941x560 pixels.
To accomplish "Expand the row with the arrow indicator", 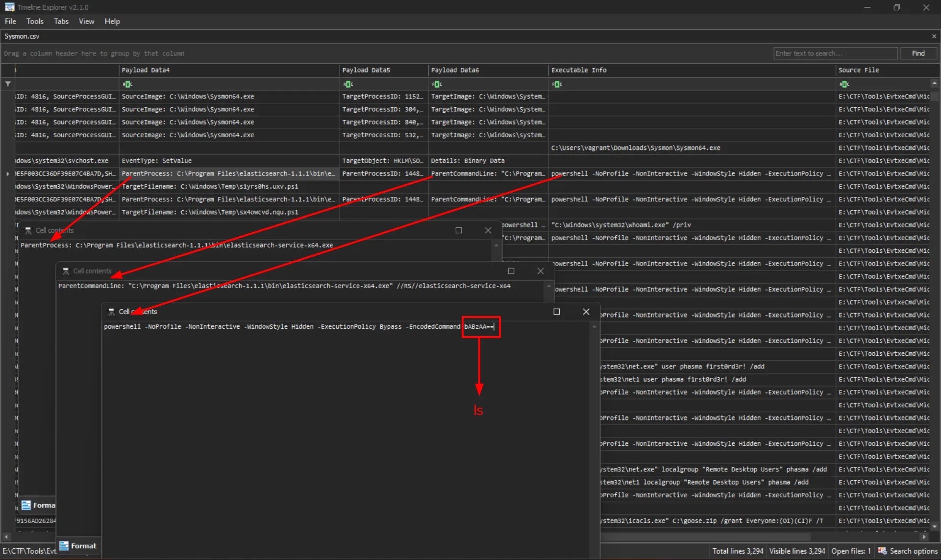I will point(7,173).
